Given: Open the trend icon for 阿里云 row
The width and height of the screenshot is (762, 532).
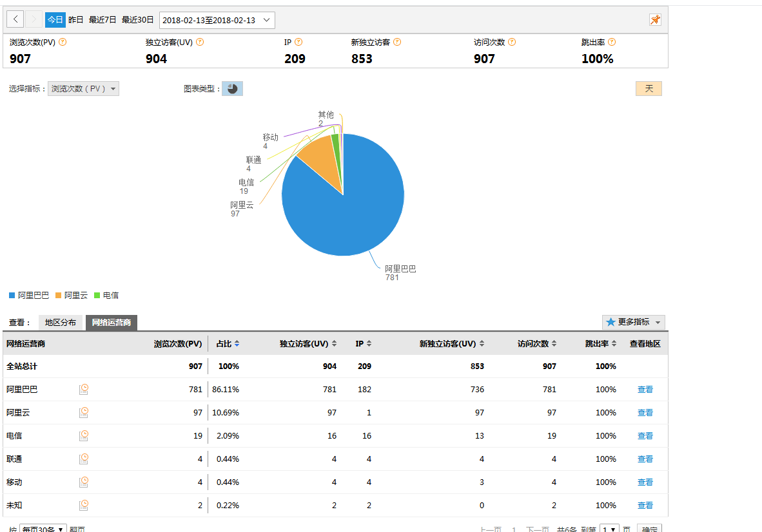Looking at the screenshot, I should [x=84, y=412].
